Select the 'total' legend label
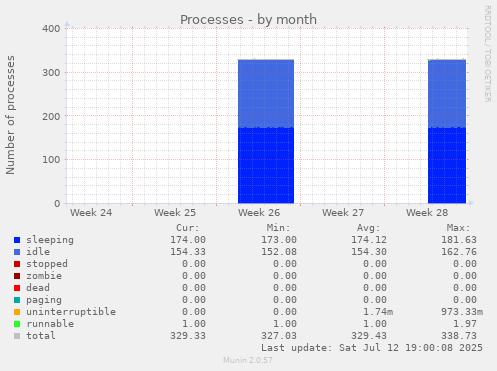 click(41, 336)
